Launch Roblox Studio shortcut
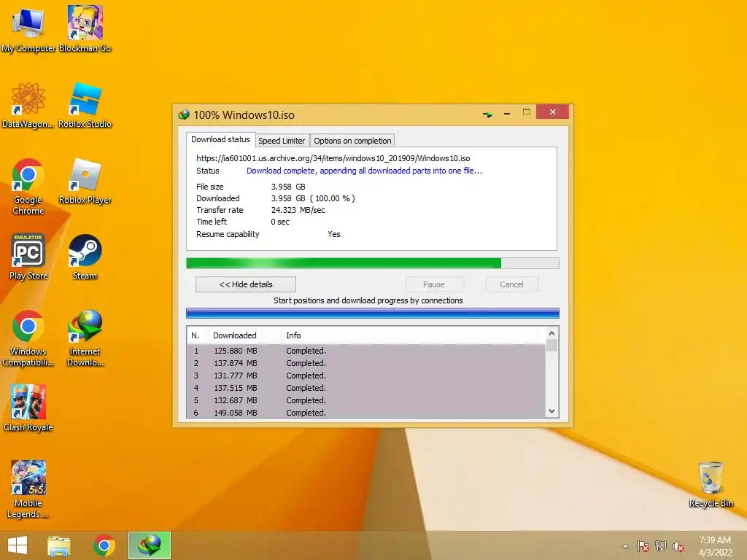Viewport: 747px width, 560px height. (x=85, y=105)
